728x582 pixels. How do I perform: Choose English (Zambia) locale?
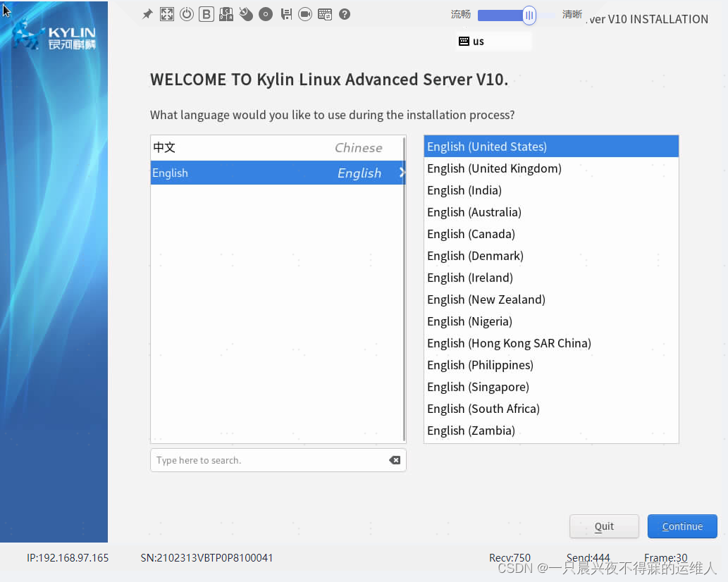pos(551,431)
